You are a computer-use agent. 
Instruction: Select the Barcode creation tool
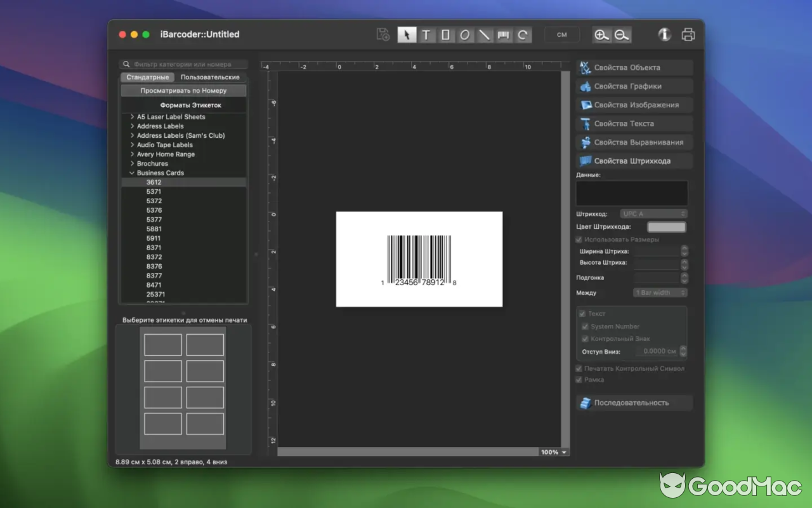coord(502,35)
